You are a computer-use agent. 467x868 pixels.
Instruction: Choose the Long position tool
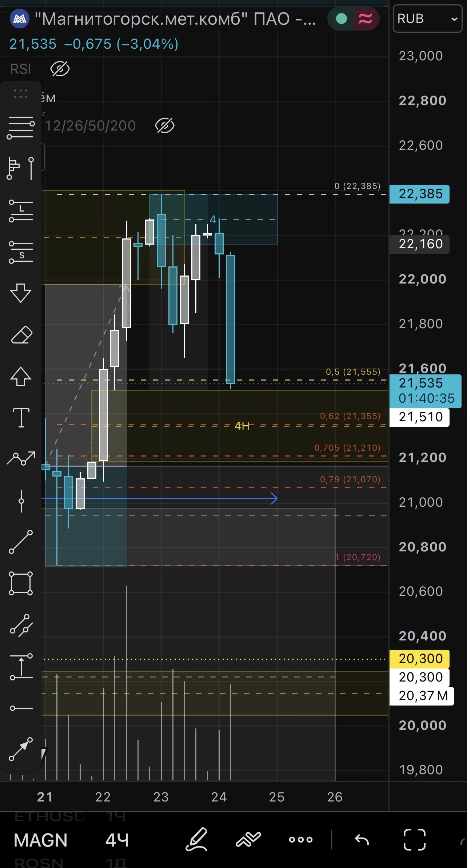[21, 210]
